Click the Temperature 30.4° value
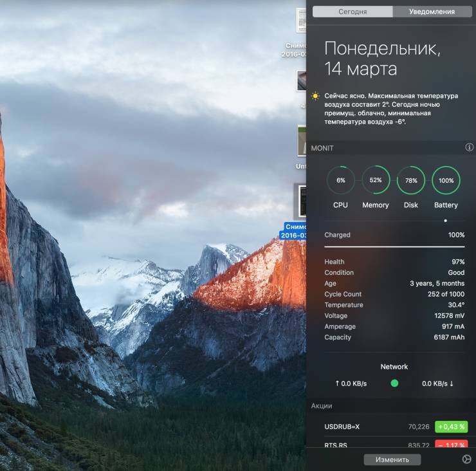476x471 pixels. click(456, 305)
